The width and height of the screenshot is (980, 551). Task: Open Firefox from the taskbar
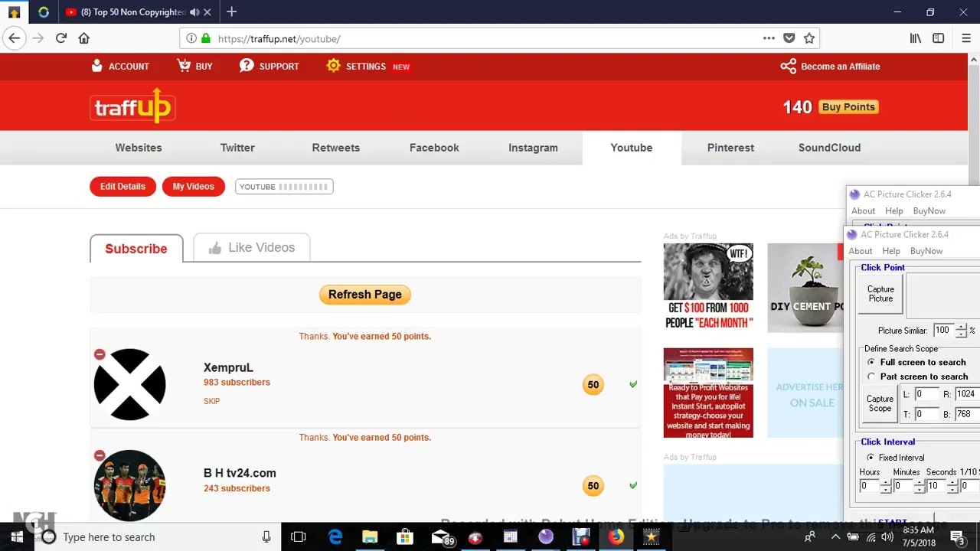[616, 537]
